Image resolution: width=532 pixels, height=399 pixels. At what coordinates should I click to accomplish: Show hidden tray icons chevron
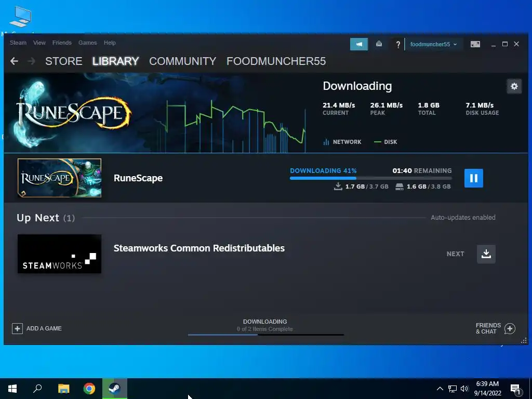coord(440,389)
